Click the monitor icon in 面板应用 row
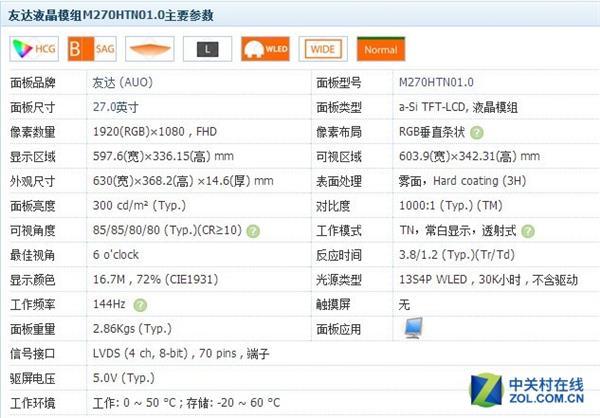This screenshot has height=418, width=600. [412, 327]
